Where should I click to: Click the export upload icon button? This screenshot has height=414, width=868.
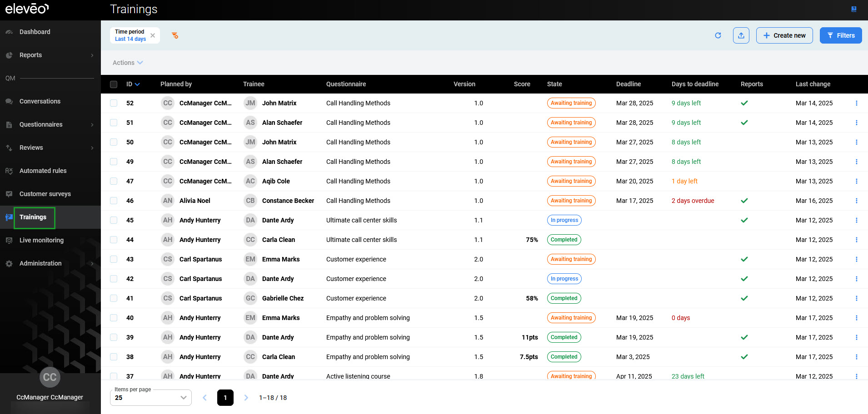[x=741, y=35]
